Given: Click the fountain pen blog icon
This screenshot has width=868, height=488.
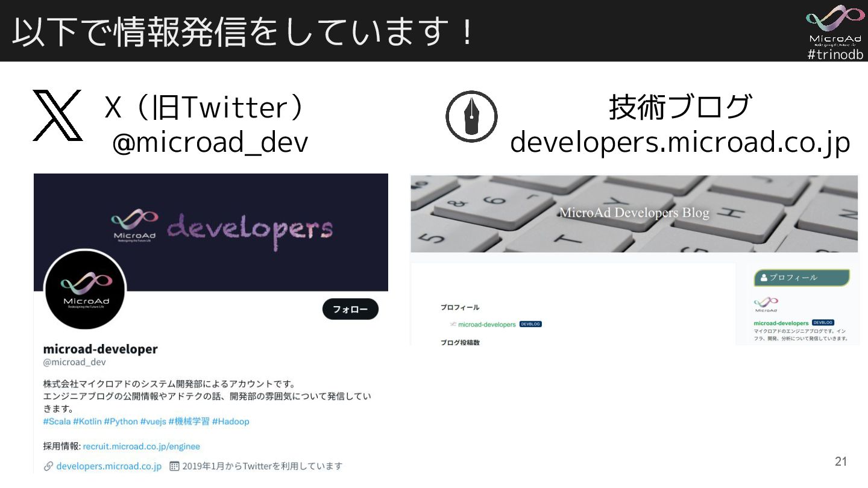Looking at the screenshot, I should pyautogui.click(x=471, y=117).
